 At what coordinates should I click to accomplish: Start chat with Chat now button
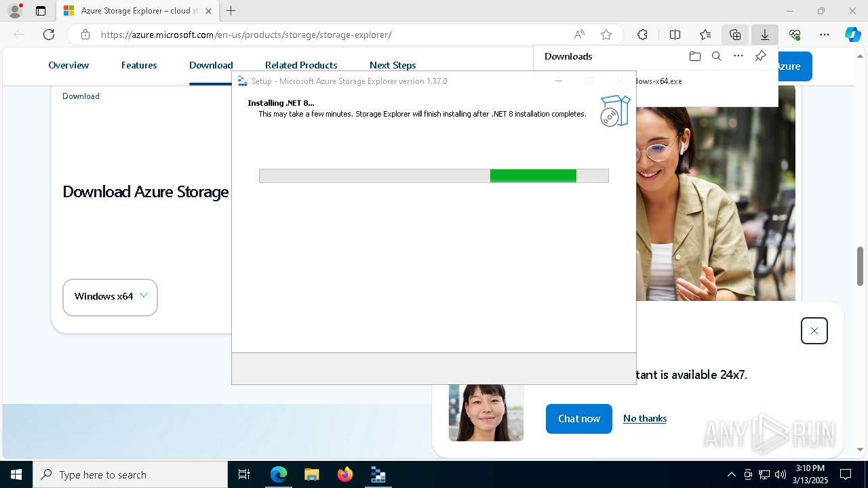point(579,419)
